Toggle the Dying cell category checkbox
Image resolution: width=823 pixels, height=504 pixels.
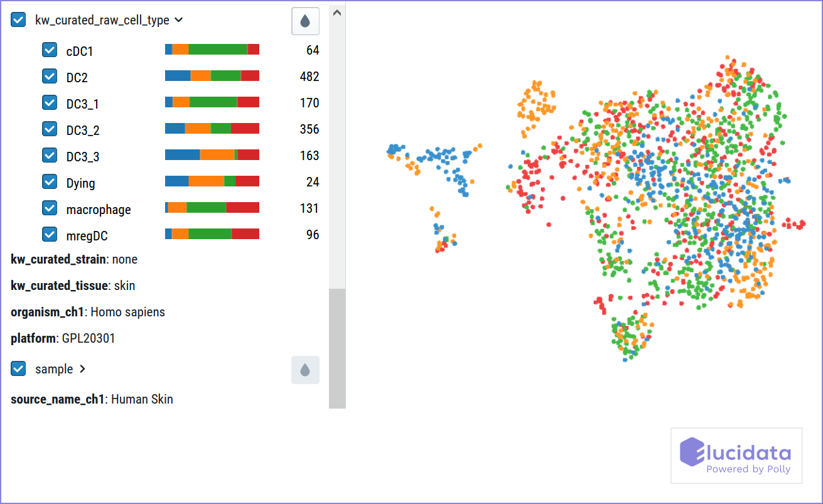coord(50,181)
